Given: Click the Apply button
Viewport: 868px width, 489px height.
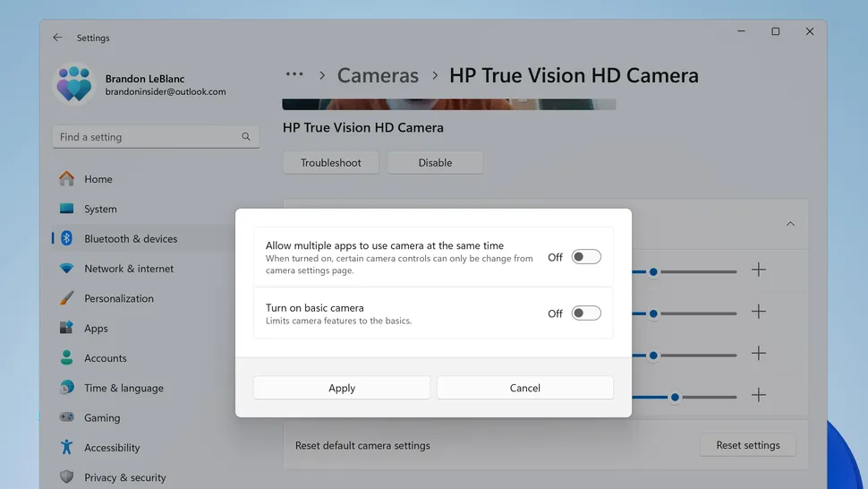Looking at the screenshot, I should (x=342, y=388).
